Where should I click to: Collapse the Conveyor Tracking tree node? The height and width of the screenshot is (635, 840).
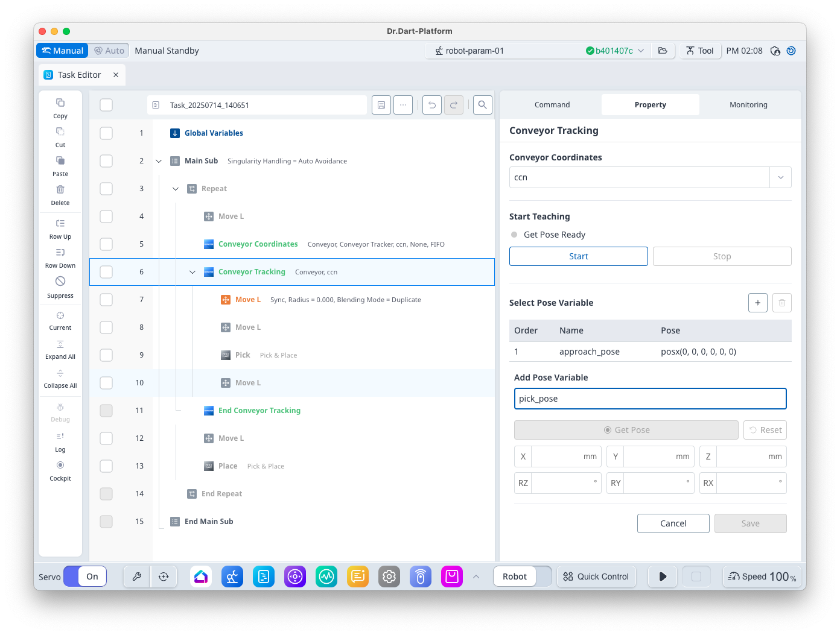pos(192,272)
